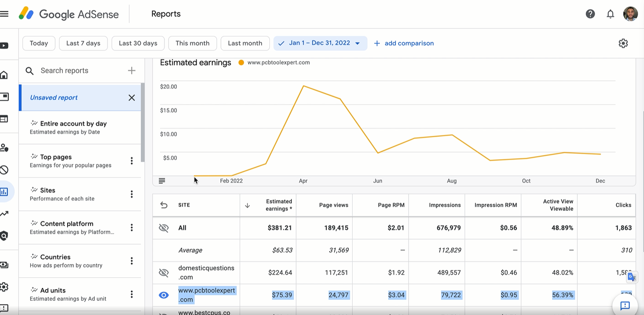Open the Sites report options menu
This screenshot has height=315, width=644.
[132, 194]
